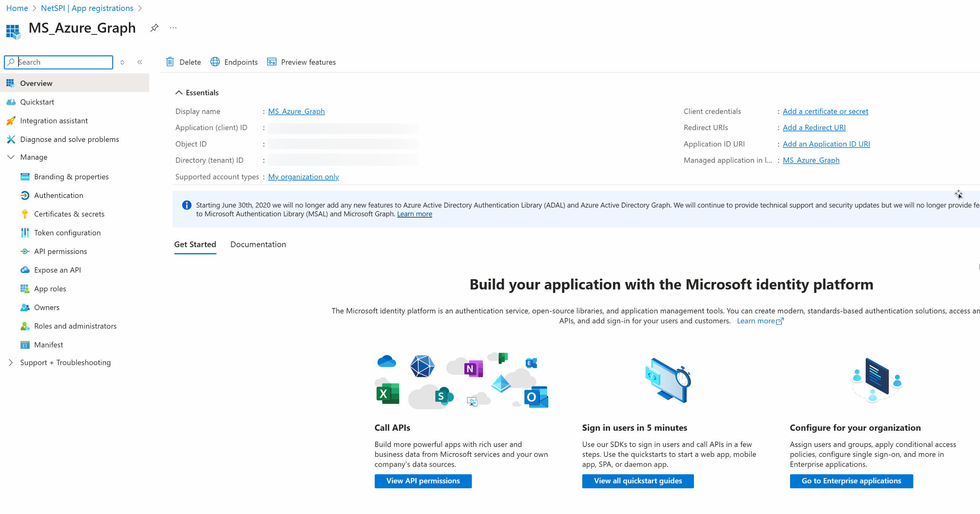Click the Manifest icon in sidebar

tap(25, 345)
